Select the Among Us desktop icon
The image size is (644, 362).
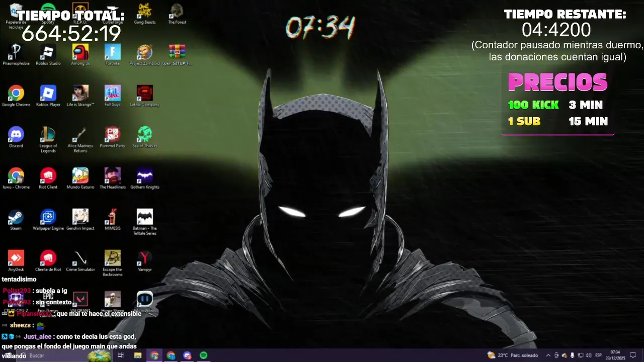pos(80,55)
